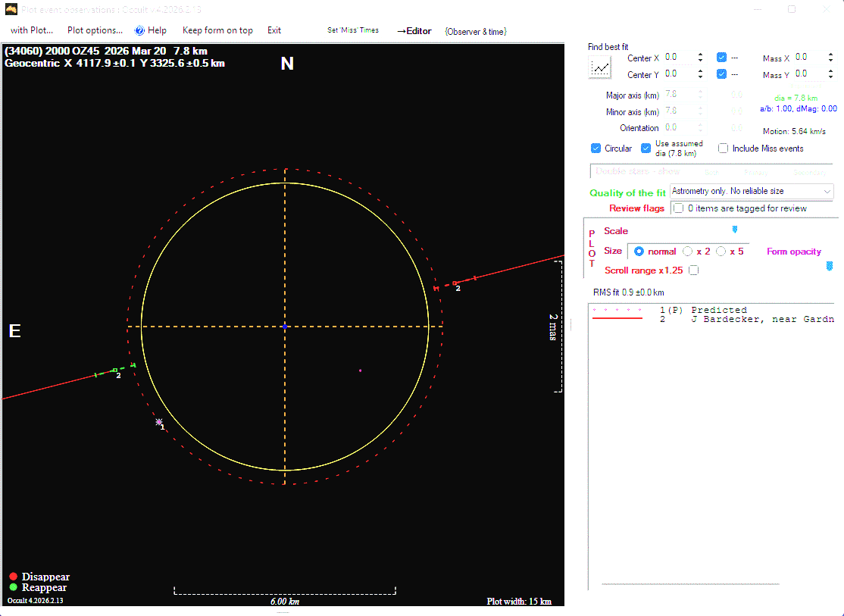Open the Plot options menu

pyautogui.click(x=95, y=30)
